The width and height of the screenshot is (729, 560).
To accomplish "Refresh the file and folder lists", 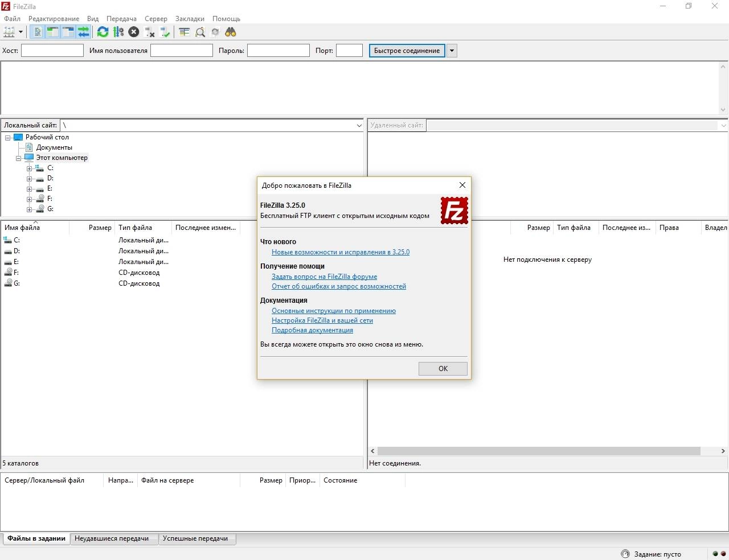I will [103, 32].
